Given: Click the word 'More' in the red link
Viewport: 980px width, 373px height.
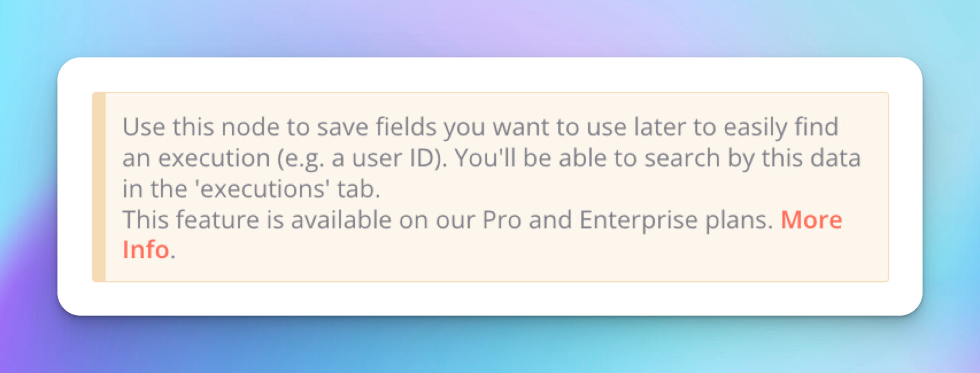Looking at the screenshot, I should tap(811, 220).
